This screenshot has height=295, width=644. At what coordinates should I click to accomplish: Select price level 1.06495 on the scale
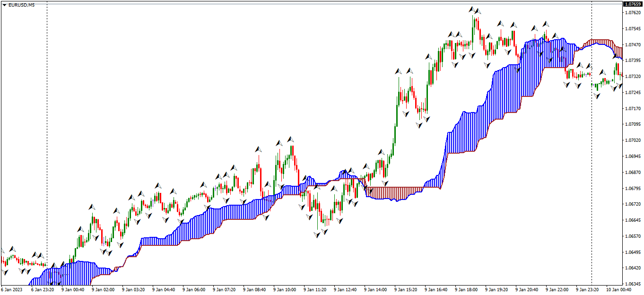[x=633, y=252]
